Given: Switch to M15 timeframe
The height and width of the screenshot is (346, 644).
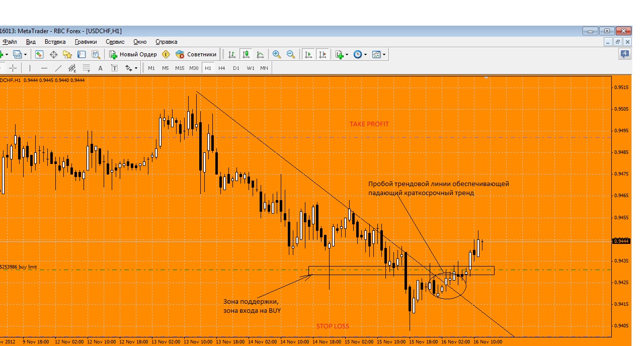Looking at the screenshot, I should (x=180, y=68).
